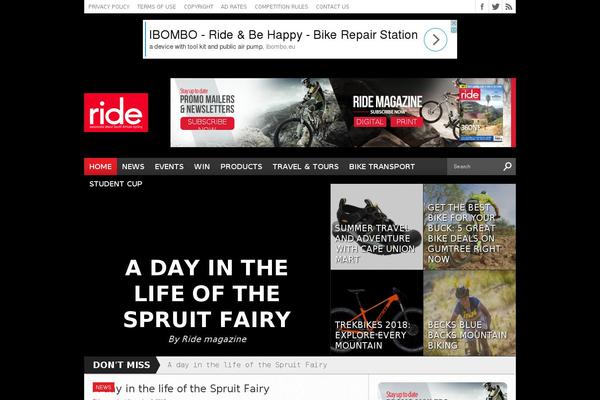
Task: Open the Events menu item
Action: click(x=169, y=167)
